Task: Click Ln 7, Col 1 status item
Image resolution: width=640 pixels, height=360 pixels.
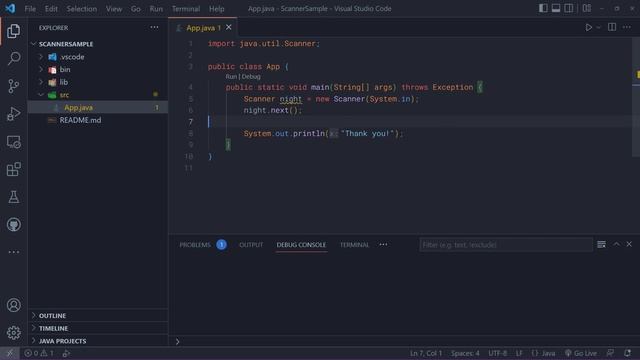Action: pos(426,353)
